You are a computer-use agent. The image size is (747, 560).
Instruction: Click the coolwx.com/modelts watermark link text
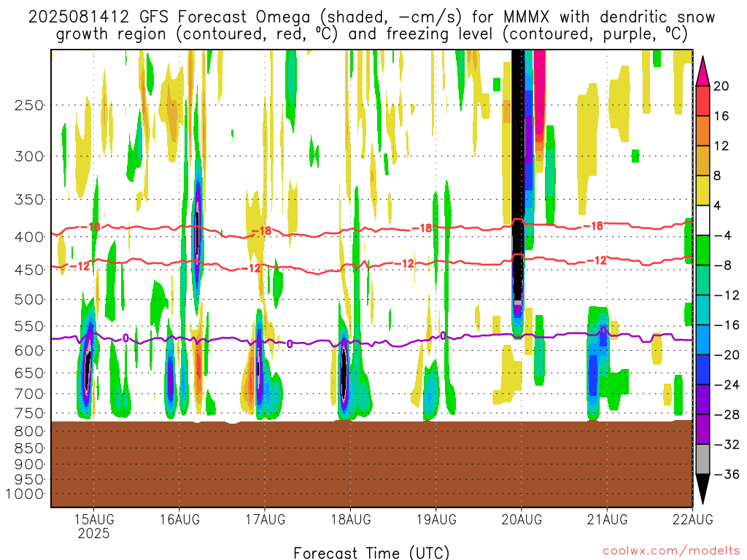(x=671, y=551)
